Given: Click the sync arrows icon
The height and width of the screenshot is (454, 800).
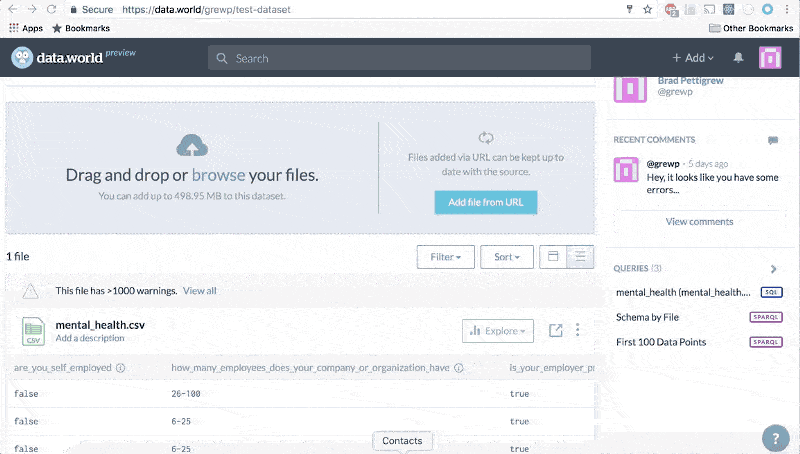Looking at the screenshot, I should [x=486, y=137].
